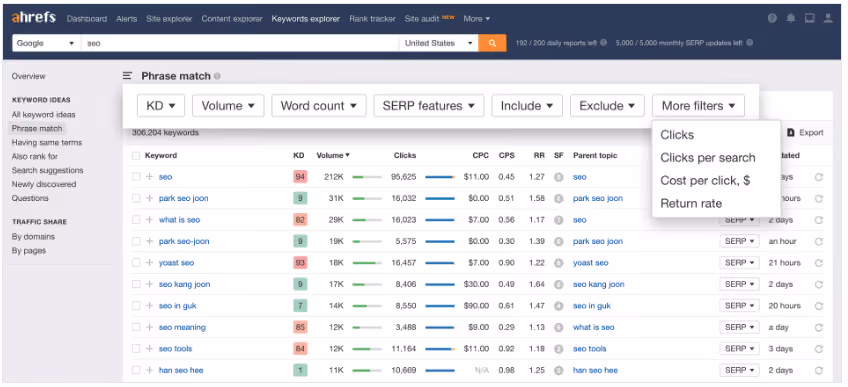Click the Export file icon
Screen dimensions: 848x387
[x=791, y=132]
